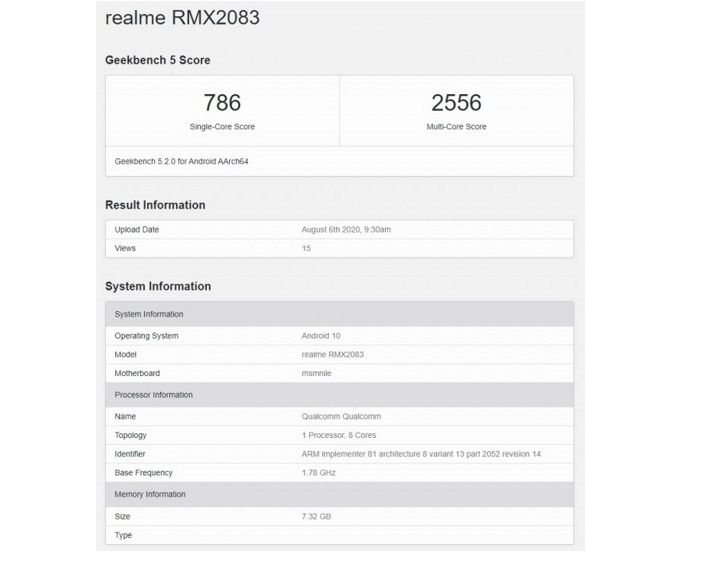The image size is (707, 561).
Task: Click the Processor Information table header
Action: click(340, 395)
